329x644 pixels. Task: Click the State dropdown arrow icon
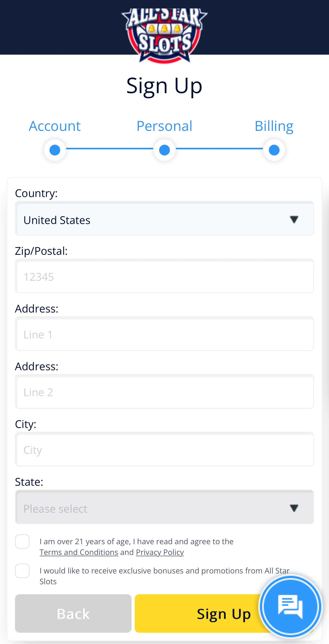[x=294, y=508]
